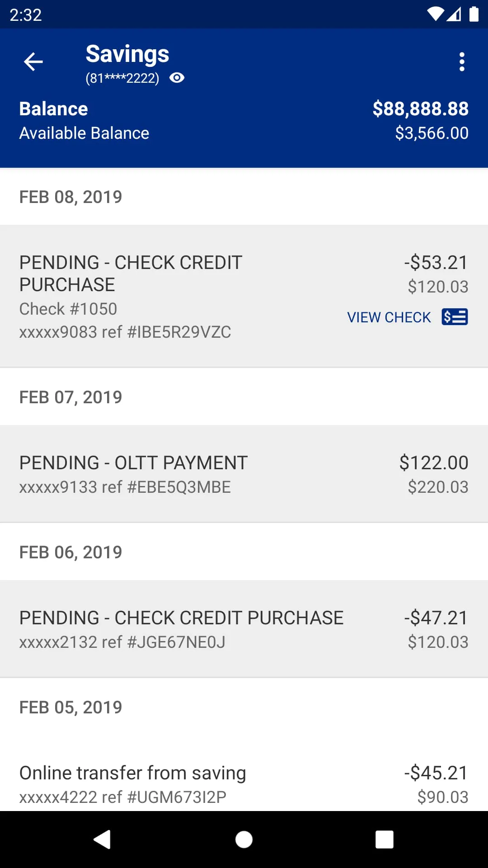Tap the Savings account title

pyautogui.click(x=127, y=54)
